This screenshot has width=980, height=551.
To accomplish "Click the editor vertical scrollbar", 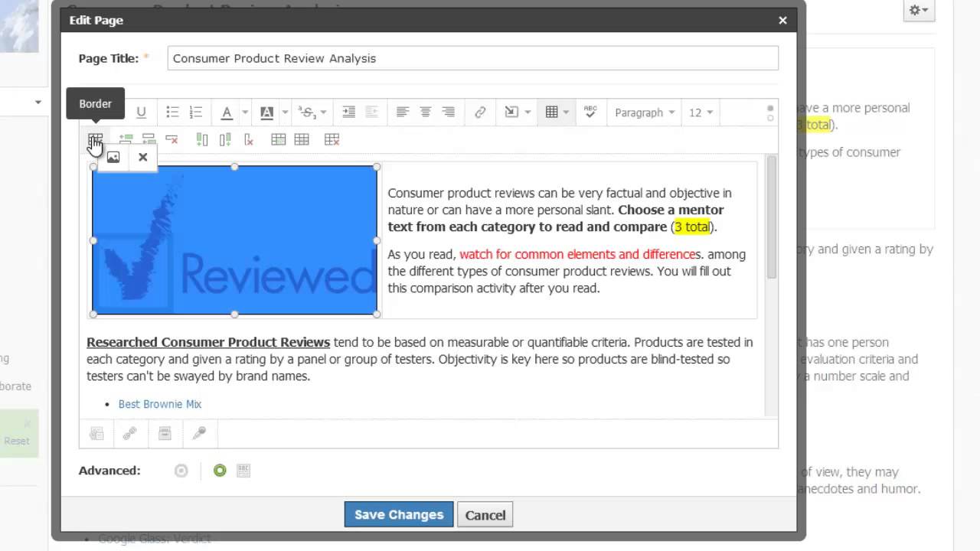I will click(771, 217).
